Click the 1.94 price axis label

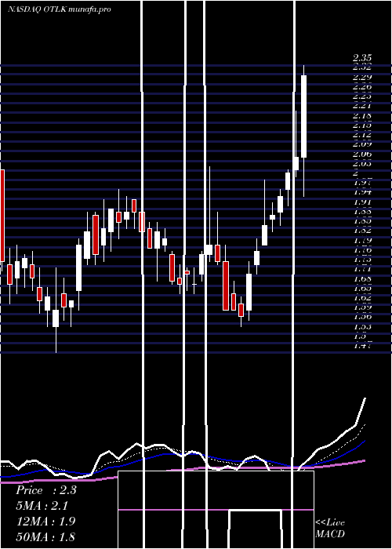(362, 192)
